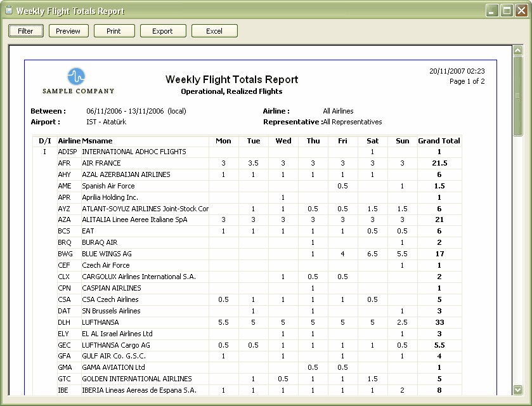Click the 20/11/2007 02:23 timestamp
Screen dimensions: 532x406
[457, 71]
